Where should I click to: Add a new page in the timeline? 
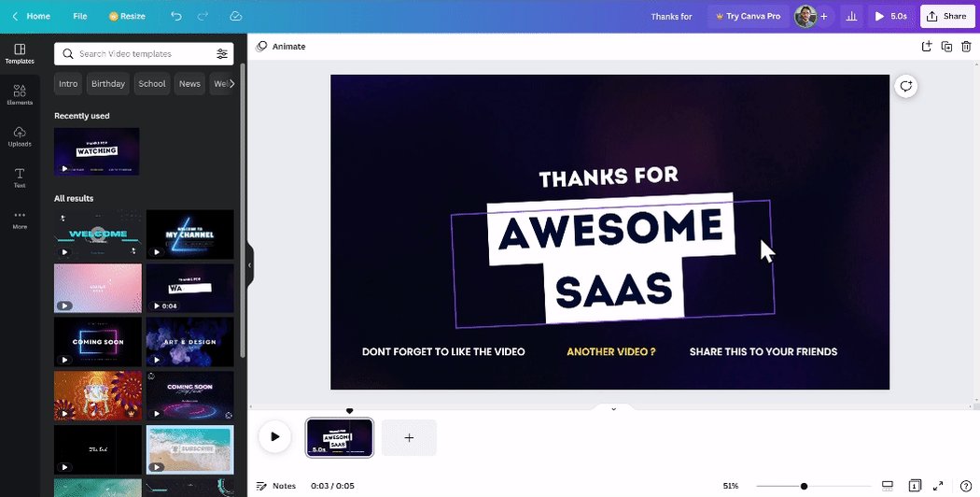pyautogui.click(x=409, y=437)
